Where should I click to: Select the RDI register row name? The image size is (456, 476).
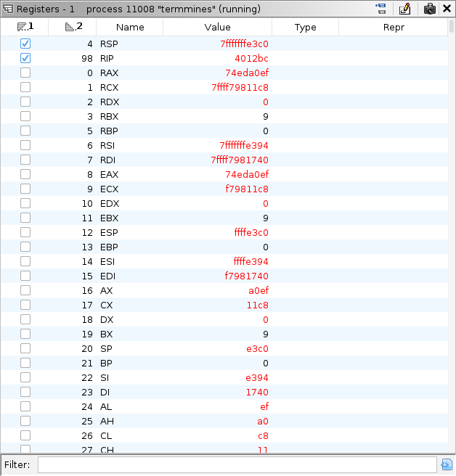pyautogui.click(x=108, y=160)
